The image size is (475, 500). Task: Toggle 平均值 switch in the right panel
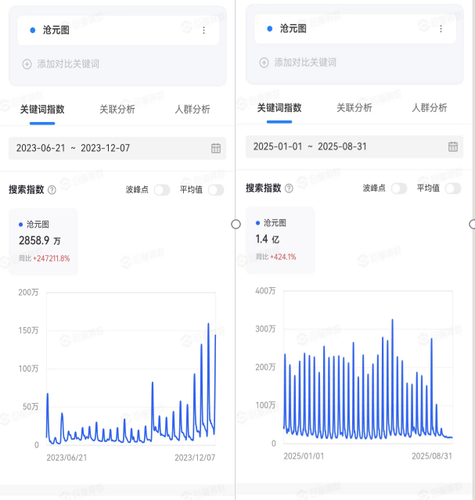pos(453,189)
